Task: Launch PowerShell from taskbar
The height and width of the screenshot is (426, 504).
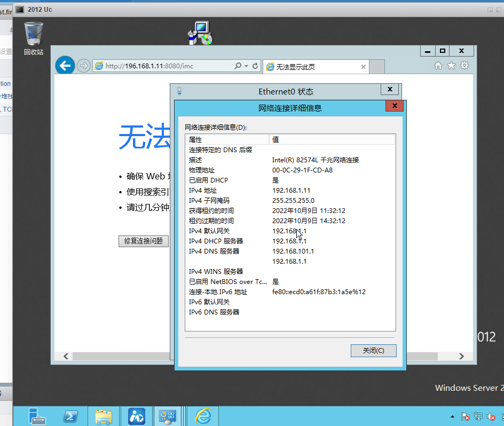Action: click(x=70, y=416)
